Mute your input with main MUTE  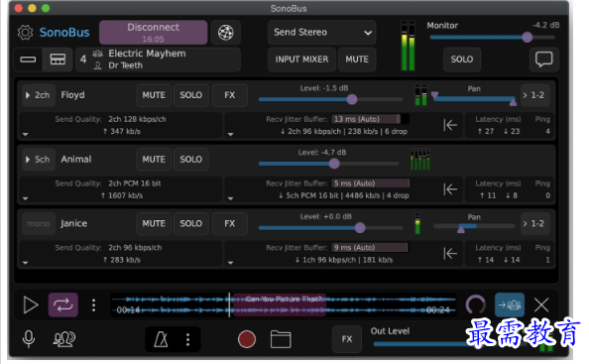tap(357, 60)
